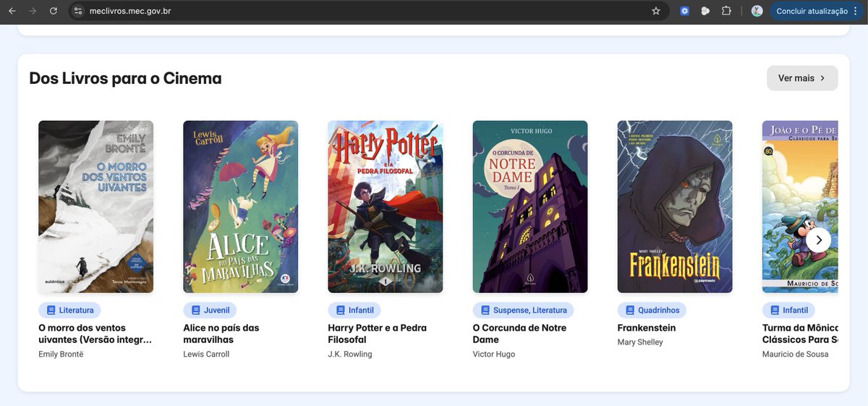Select the Infantil tag under Harry Potter
The width and height of the screenshot is (868, 406).
(354, 310)
